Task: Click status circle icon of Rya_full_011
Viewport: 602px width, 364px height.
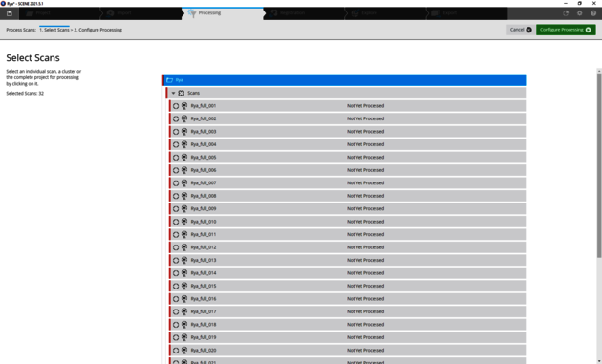Action: (x=176, y=235)
